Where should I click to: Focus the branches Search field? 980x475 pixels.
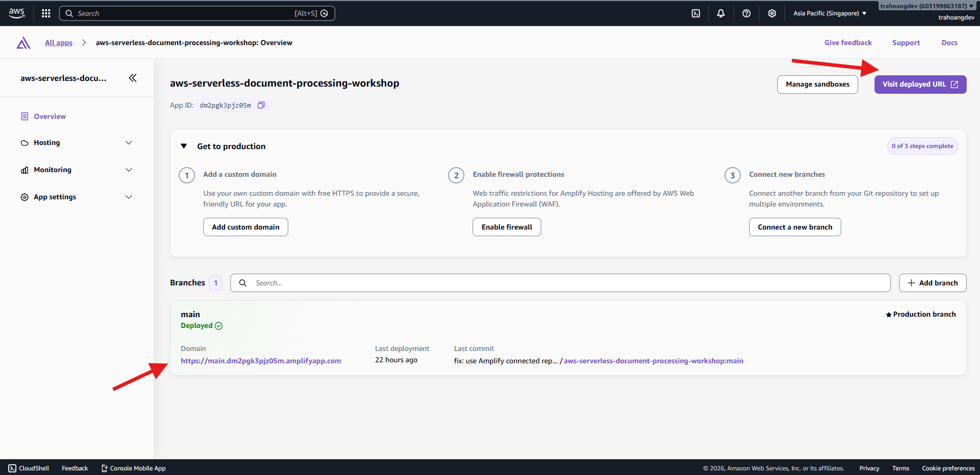[560, 283]
